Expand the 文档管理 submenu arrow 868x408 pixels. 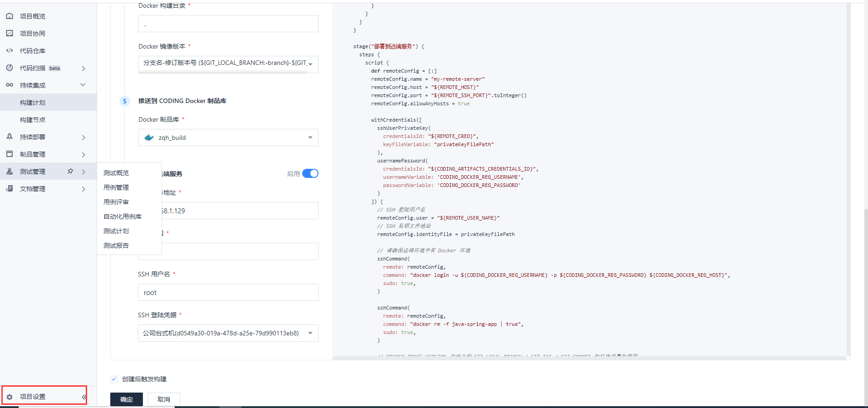[x=83, y=189]
